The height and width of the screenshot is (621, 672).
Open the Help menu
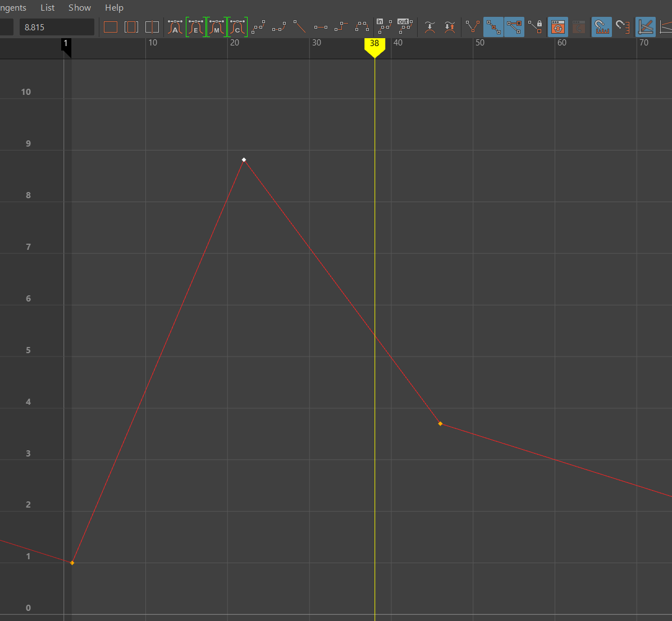point(114,8)
